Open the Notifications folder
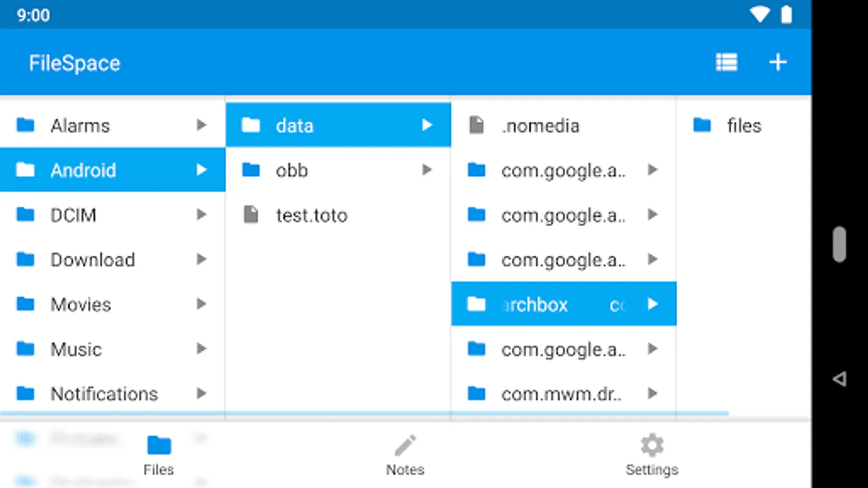The width and height of the screenshot is (868, 488). 113,393
